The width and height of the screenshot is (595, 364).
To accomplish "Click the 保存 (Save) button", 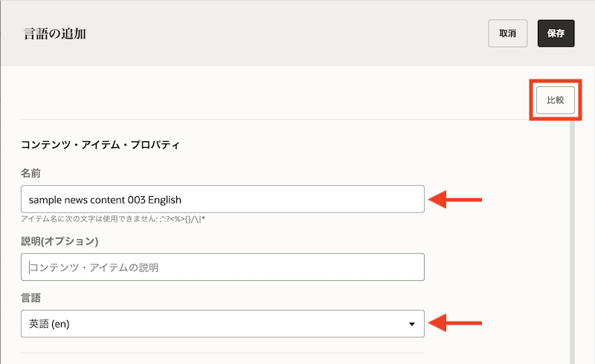I will pyautogui.click(x=556, y=33).
